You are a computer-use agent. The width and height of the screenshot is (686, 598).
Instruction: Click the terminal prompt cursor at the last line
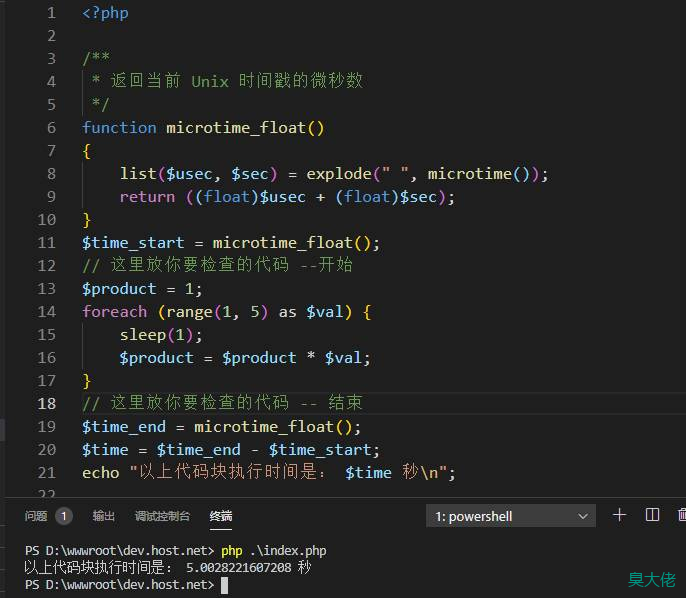pos(224,585)
